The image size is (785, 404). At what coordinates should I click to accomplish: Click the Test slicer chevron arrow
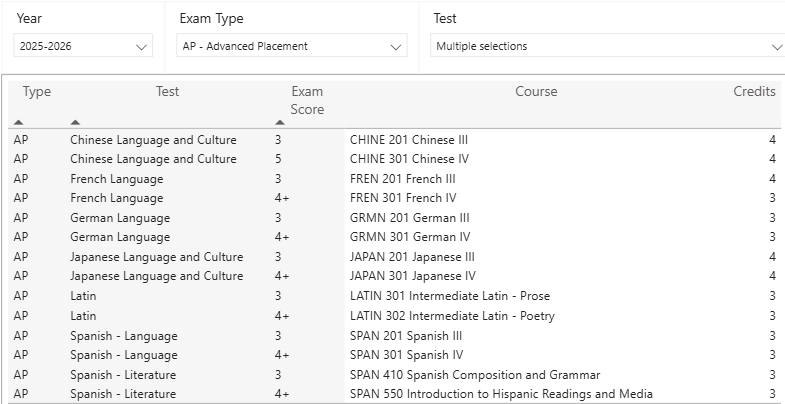777,47
